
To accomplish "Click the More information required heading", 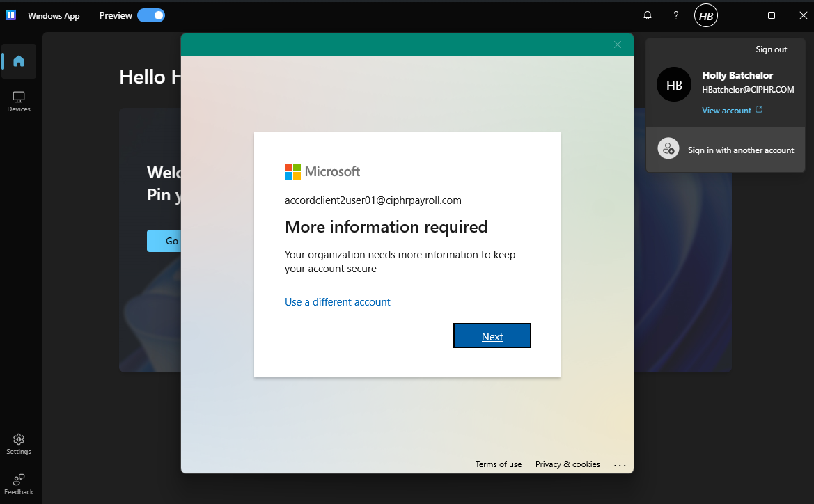I will pos(386,227).
